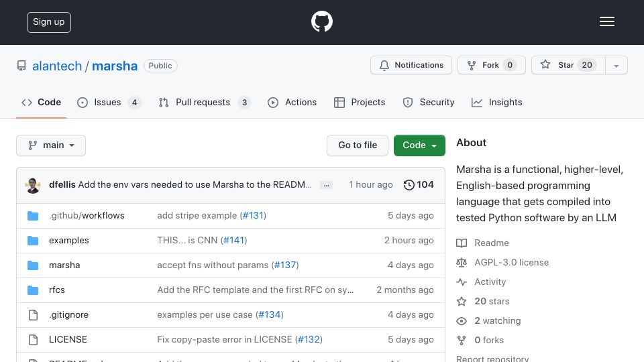Switch to the Code tab
The height and width of the screenshot is (362, 644).
(x=41, y=102)
